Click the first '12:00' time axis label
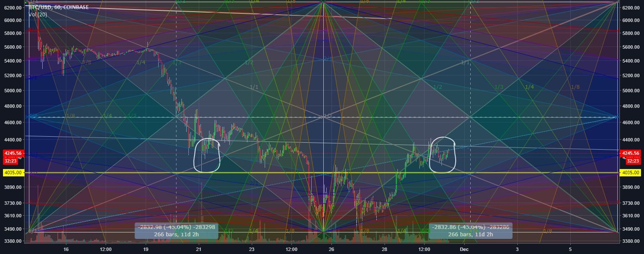The width and height of the screenshot is (644, 254). point(105,249)
